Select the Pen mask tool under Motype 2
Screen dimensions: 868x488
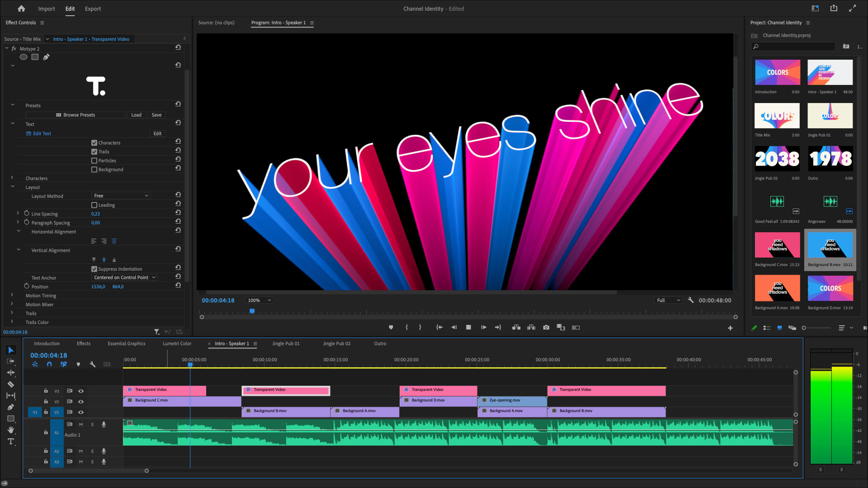(46, 57)
